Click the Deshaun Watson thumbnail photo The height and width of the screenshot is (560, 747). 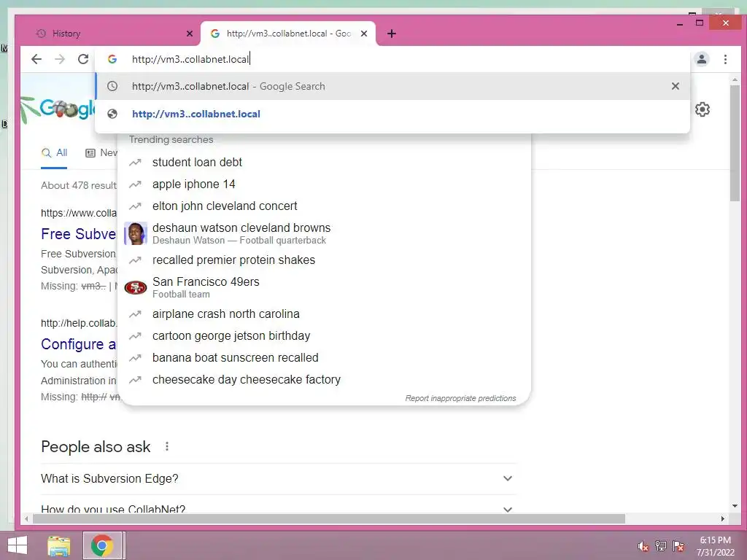pos(135,233)
